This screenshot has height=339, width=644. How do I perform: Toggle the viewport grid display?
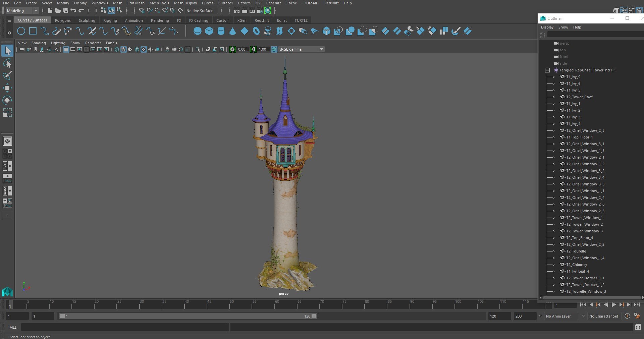[66, 49]
